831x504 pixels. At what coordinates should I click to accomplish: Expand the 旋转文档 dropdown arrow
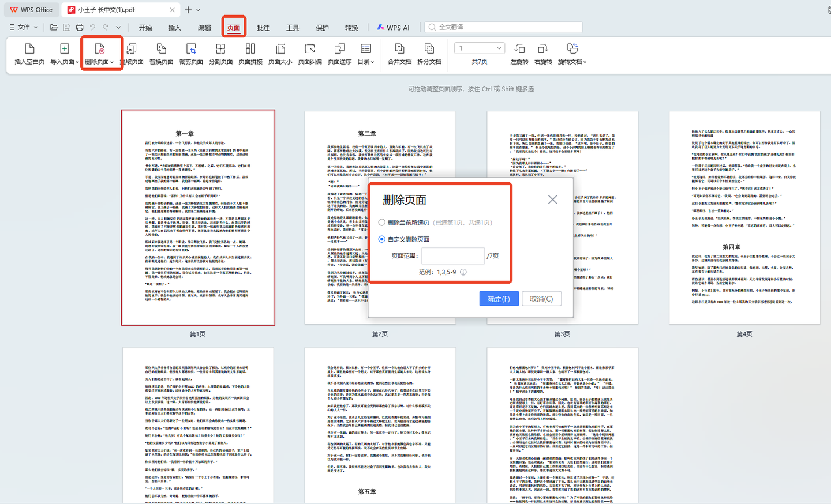(585, 62)
